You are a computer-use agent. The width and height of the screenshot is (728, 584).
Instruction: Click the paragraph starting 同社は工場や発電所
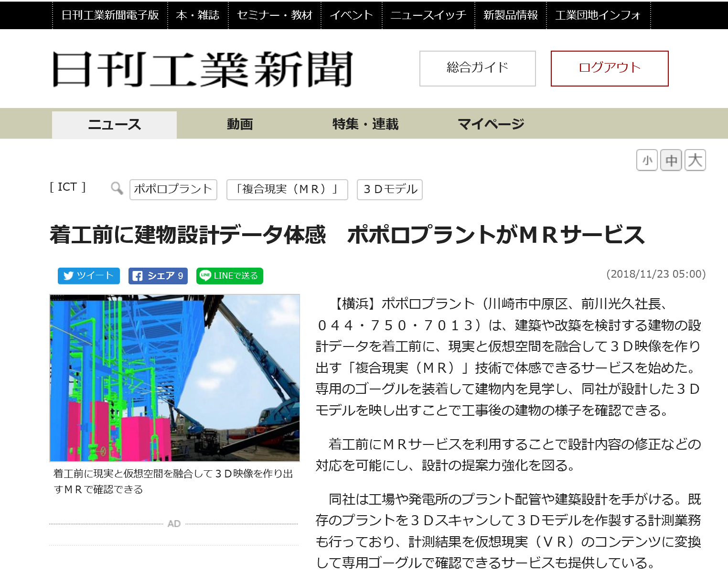tap(508, 531)
